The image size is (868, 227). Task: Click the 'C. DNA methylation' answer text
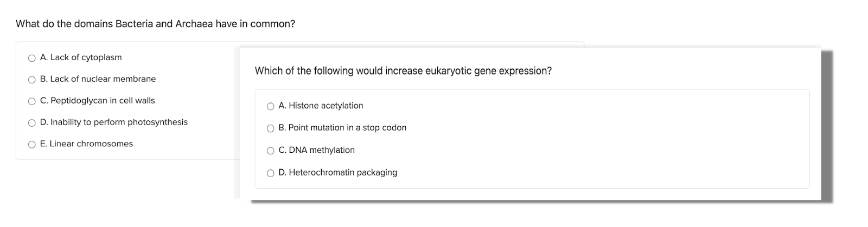point(316,150)
